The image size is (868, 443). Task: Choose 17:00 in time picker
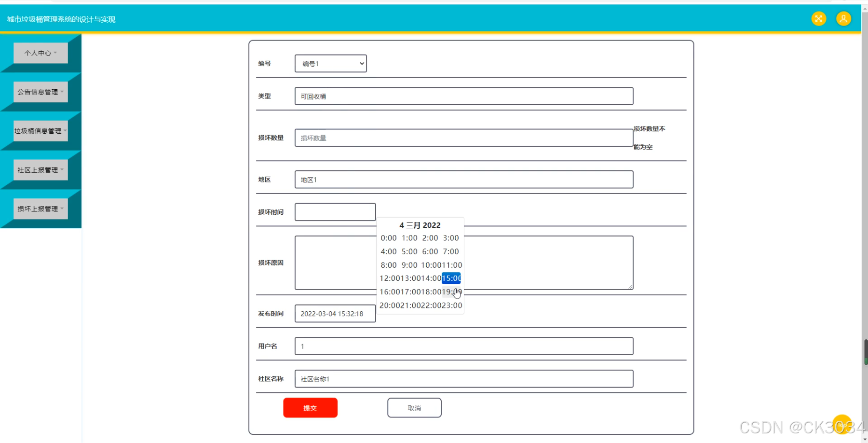tap(410, 292)
